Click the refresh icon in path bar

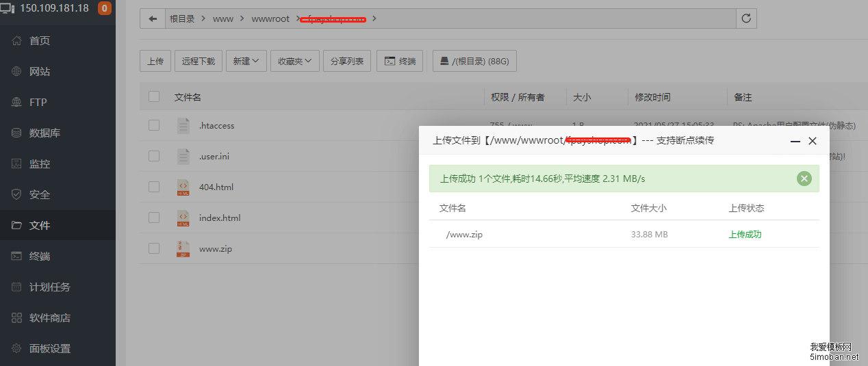[x=746, y=18]
